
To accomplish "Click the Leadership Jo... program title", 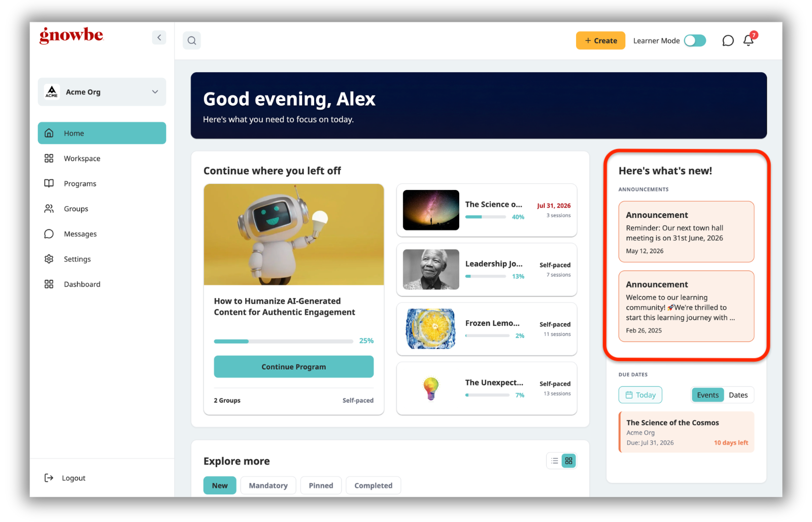I will (494, 264).
